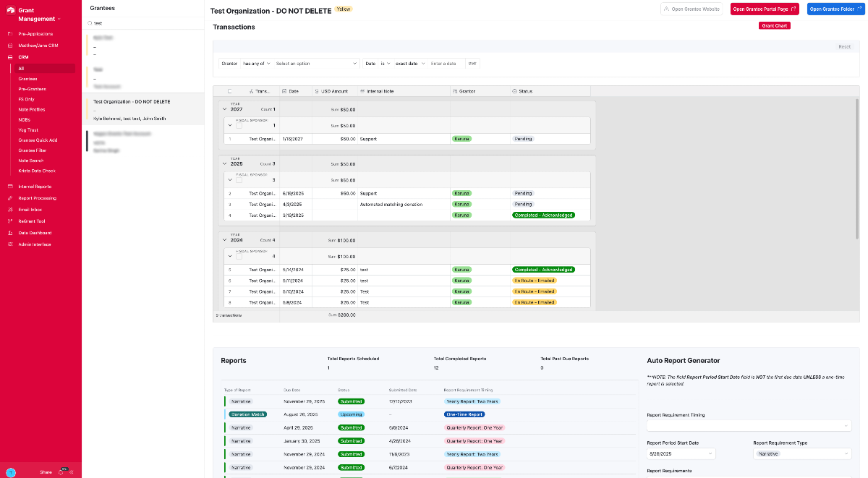Check the 2027 Fiscal Sponsor group checkbox
This screenshot has width=868, height=478.
[x=239, y=126]
